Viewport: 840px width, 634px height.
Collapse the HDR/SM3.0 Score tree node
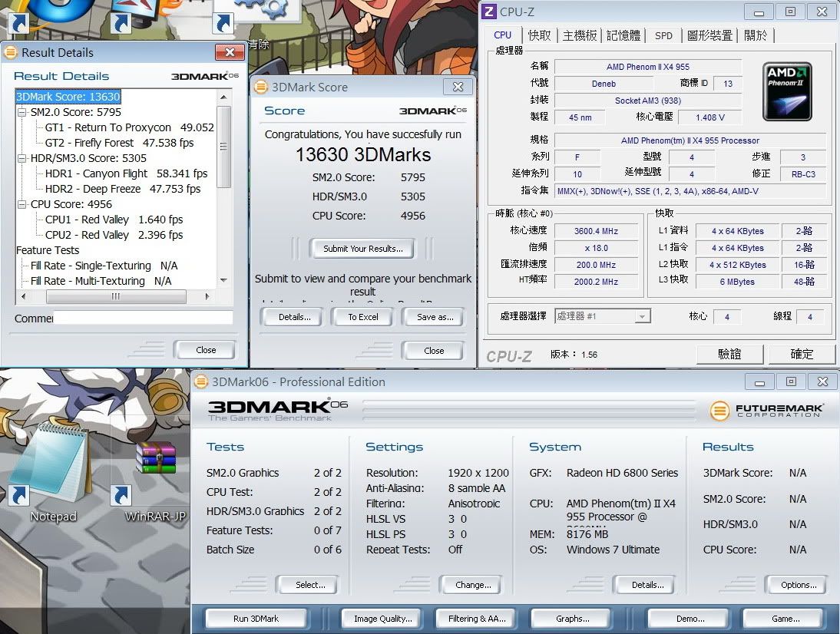pyautogui.click(x=22, y=158)
